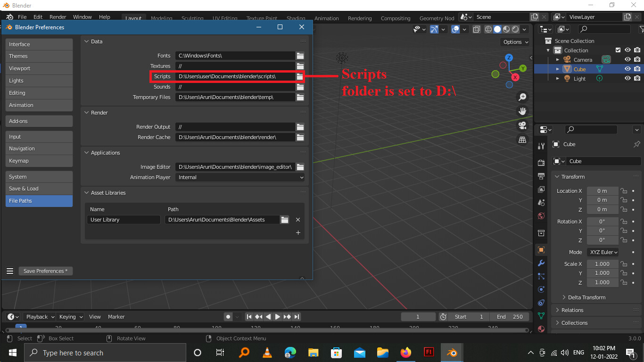Open the XYZ Euler rotation mode dropdown
The image size is (644, 362).
point(603,252)
